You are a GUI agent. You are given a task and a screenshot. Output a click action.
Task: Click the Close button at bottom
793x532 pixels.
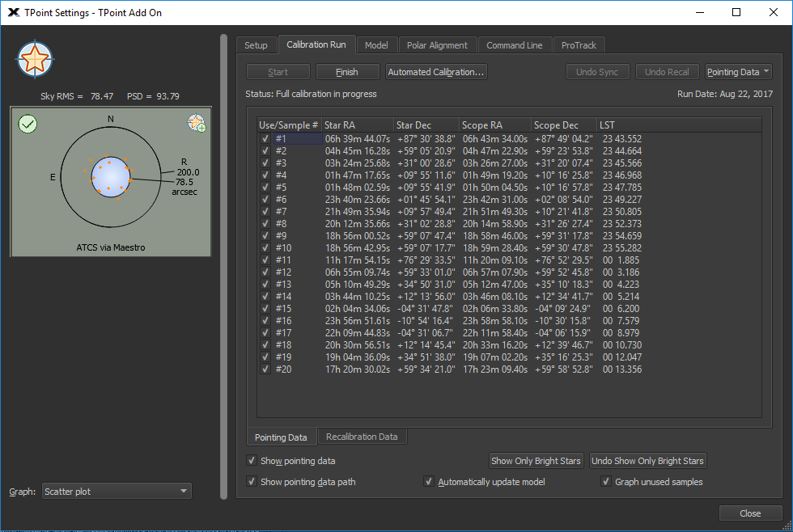click(x=751, y=513)
